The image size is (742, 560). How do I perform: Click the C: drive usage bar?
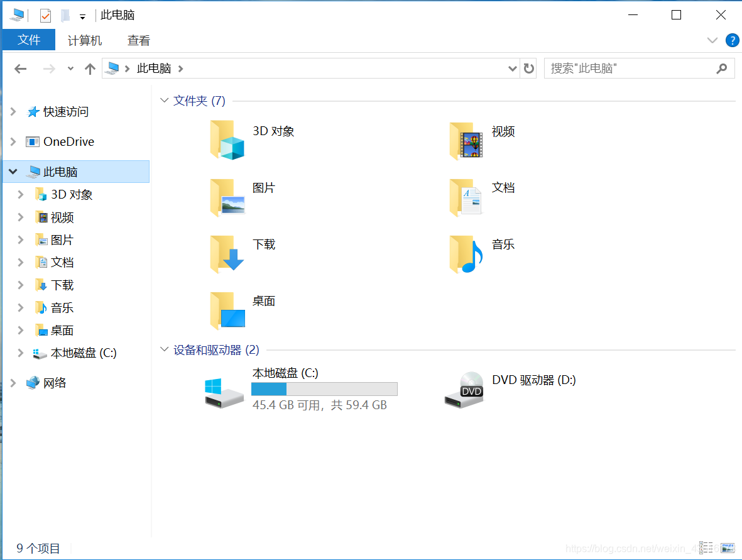324,389
